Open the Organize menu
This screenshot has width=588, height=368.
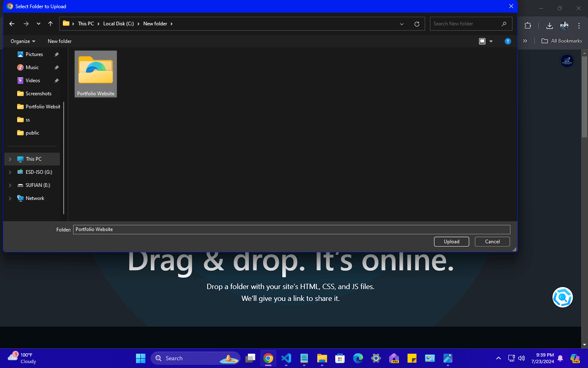pos(23,41)
